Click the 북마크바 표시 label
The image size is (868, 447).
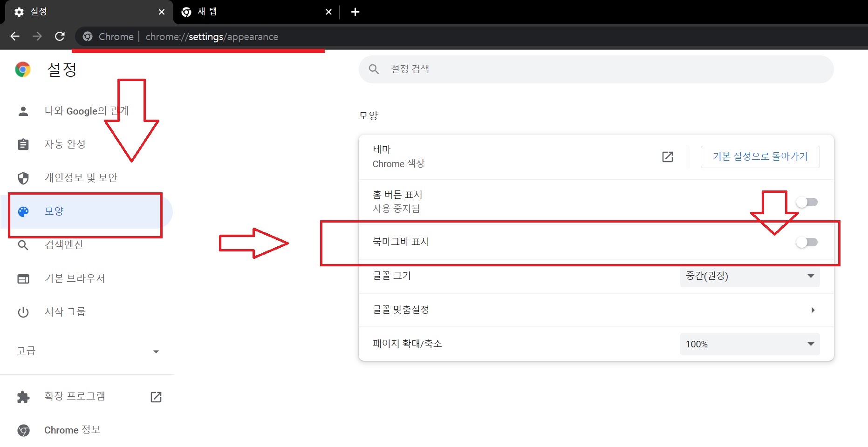(401, 242)
